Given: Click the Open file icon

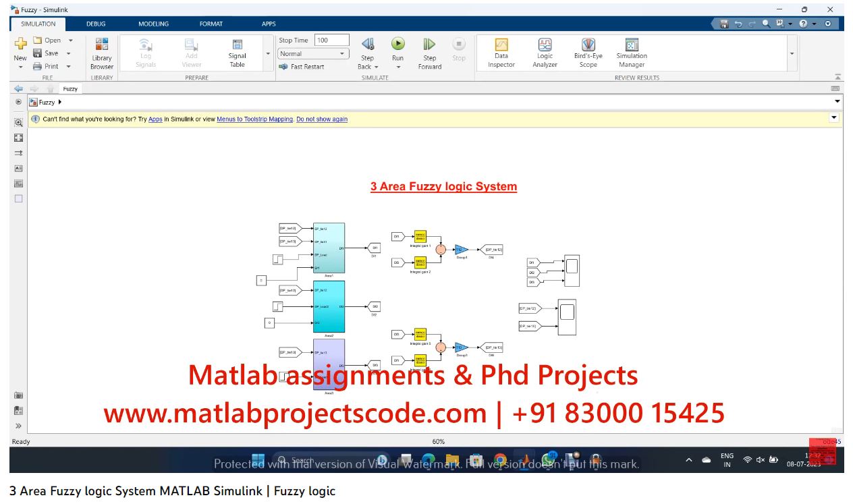Looking at the screenshot, I should [38, 40].
